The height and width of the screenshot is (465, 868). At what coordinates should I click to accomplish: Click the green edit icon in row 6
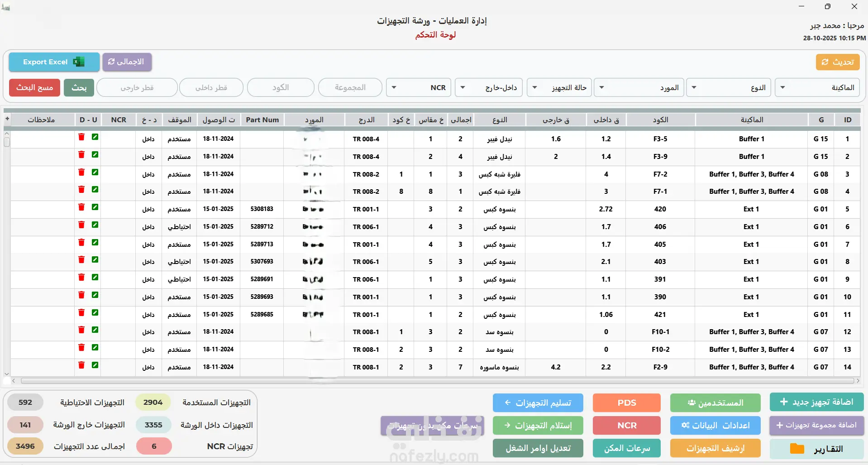95,225
